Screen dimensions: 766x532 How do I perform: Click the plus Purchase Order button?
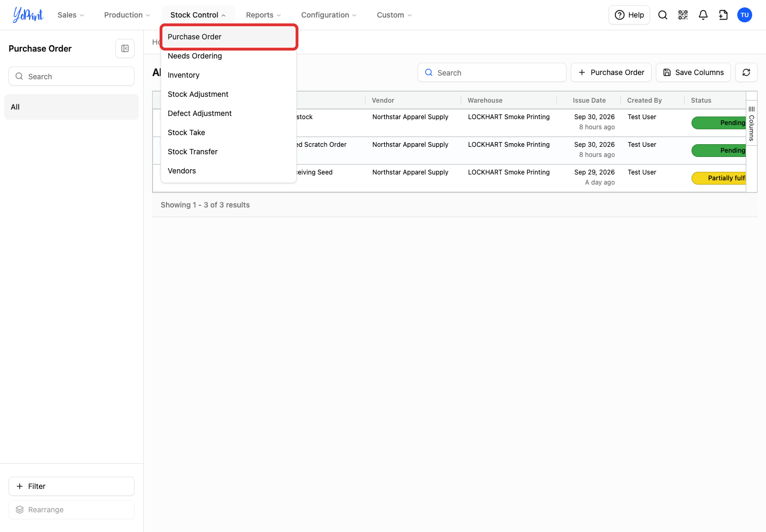click(x=611, y=72)
